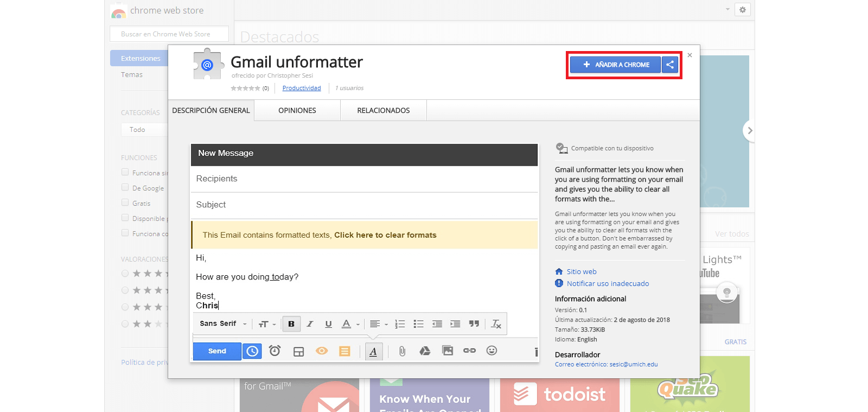Click the share icon button
Image resolution: width=868 pixels, height=412 pixels.
point(670,65)
